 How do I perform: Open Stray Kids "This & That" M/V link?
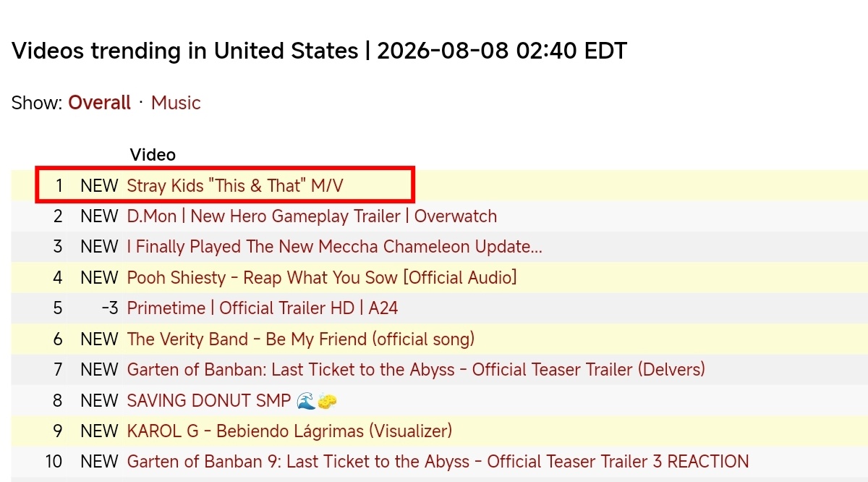coord(235,186)
